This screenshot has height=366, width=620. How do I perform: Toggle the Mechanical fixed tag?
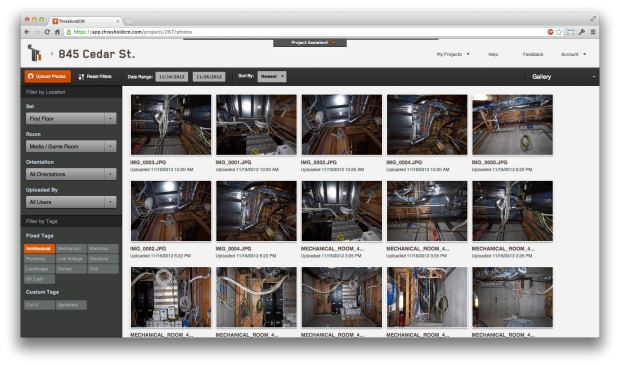(x=71, y=249)
